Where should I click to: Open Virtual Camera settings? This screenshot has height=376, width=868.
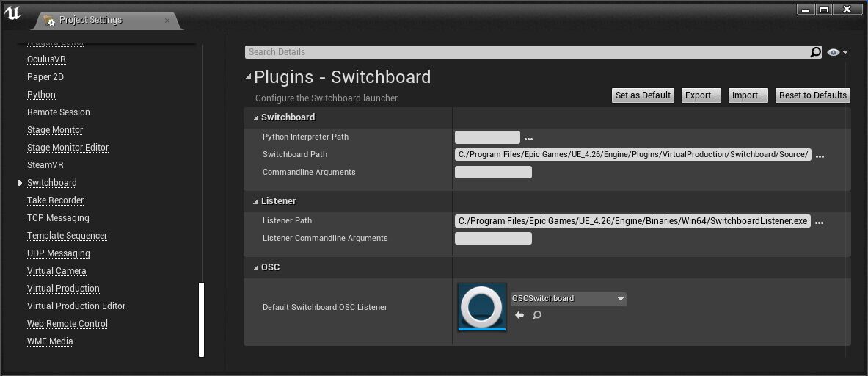coord(56,271)
